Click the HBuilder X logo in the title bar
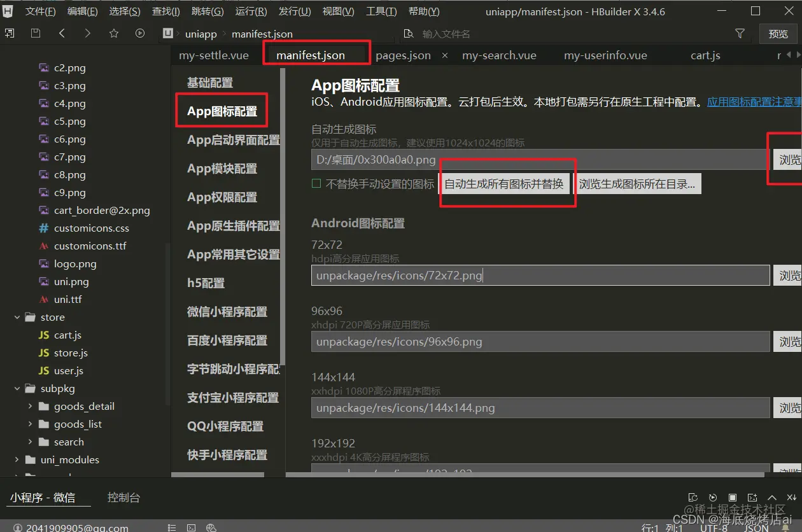 (x=8, y=11)
